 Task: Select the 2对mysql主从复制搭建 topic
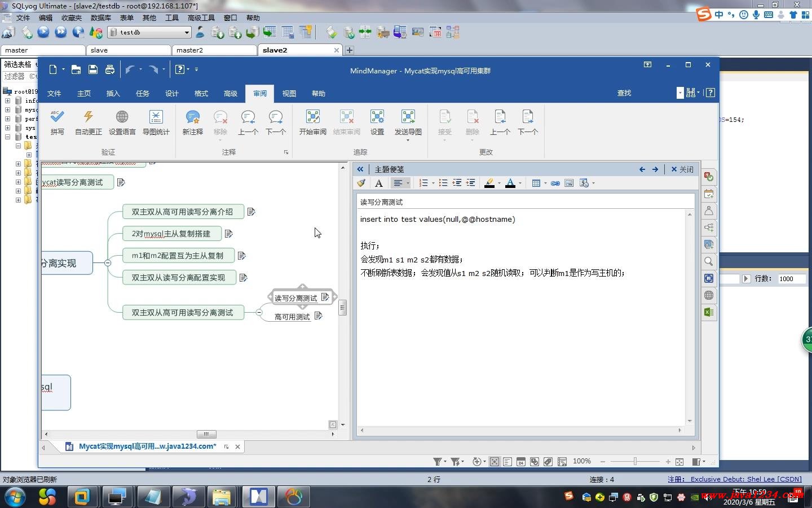pos(171,234)
